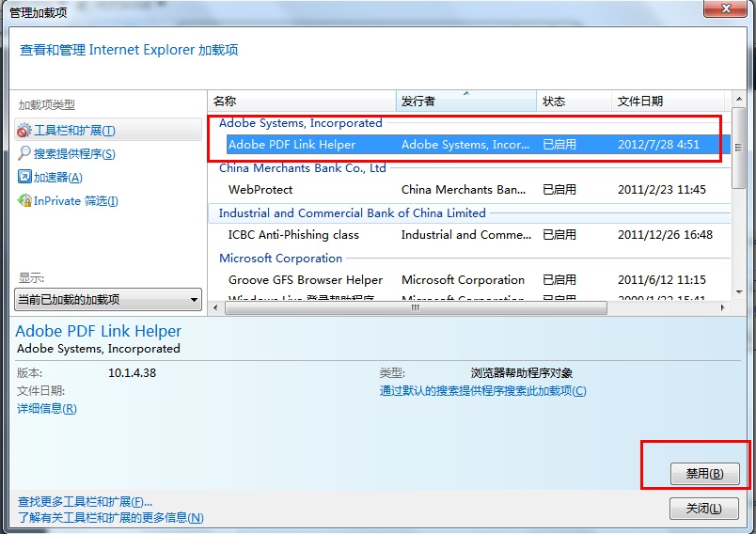Click the 关闭(L) close button
This screenshot has height=534, width=756.
pos(704,508)
